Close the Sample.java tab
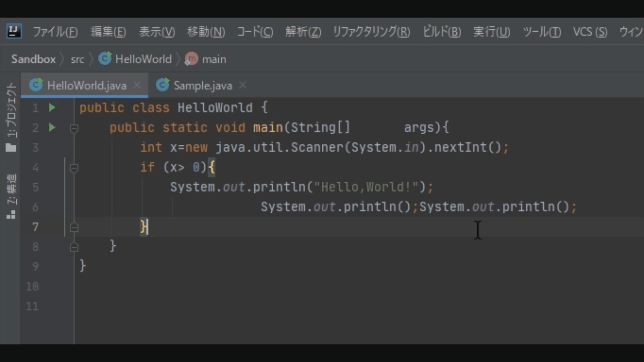Viewport: 644px width, 362px height. click(243, 85)
